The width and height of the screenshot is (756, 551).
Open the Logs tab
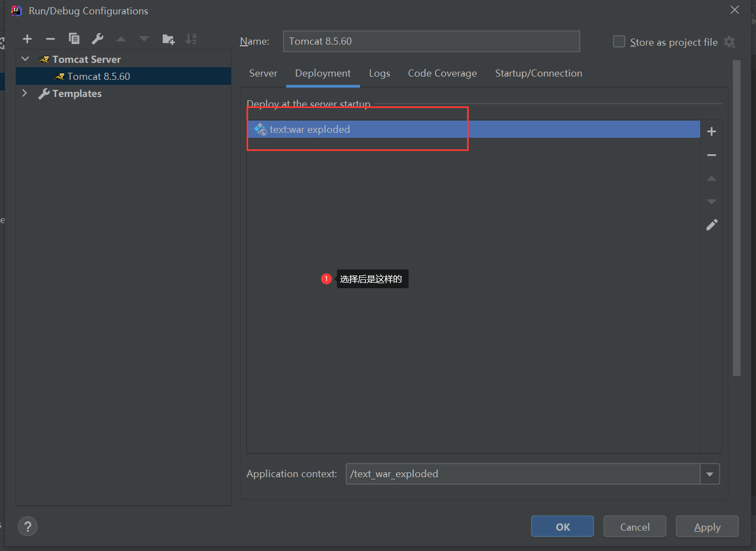[379, 73]
